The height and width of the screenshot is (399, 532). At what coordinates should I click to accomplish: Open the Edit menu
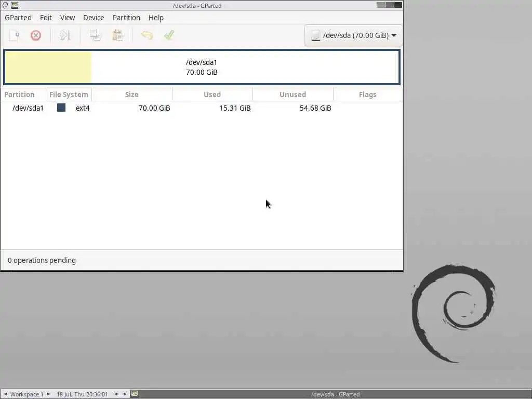click(x=46, y=18)
